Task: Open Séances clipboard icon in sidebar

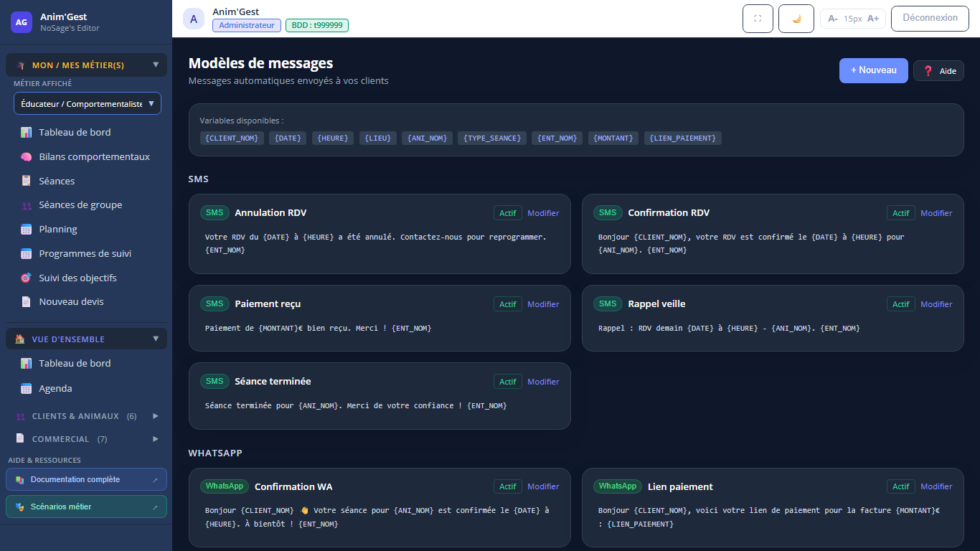Action: coord(26,181)
